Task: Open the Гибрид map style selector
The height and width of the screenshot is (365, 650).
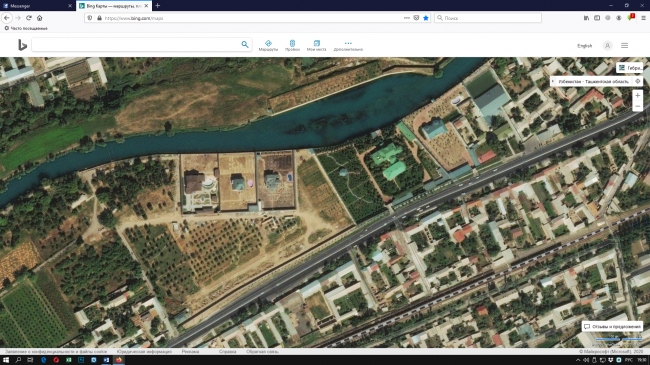Action: point(630,68)
